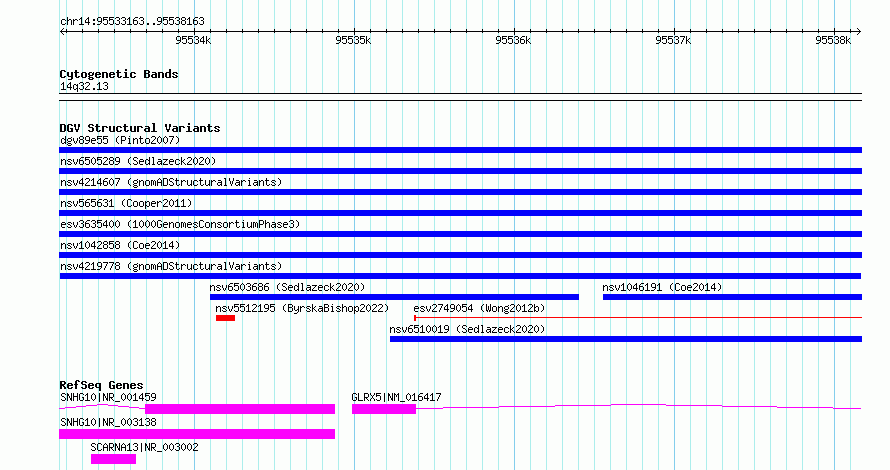The height and width of the screenshot is (470, 890).
Task: Select the nsv1042858 blue variant bar
Action: point(460,255)
